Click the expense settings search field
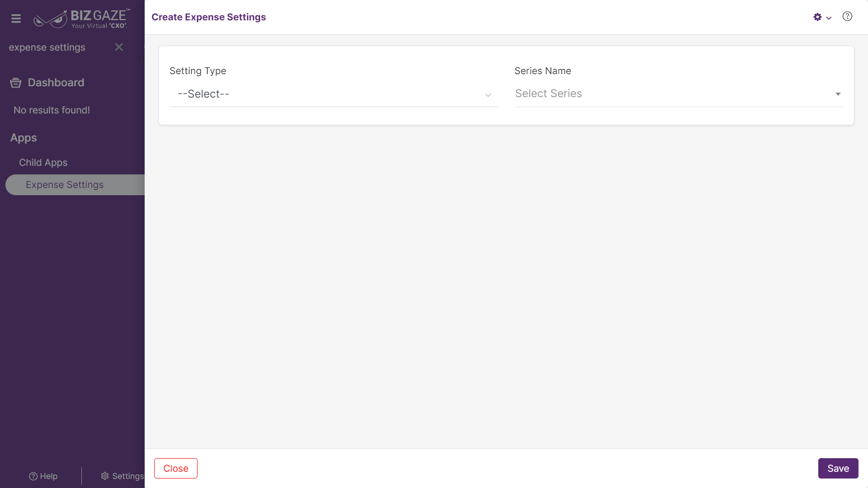868x488 pixels. coord(59,47)
